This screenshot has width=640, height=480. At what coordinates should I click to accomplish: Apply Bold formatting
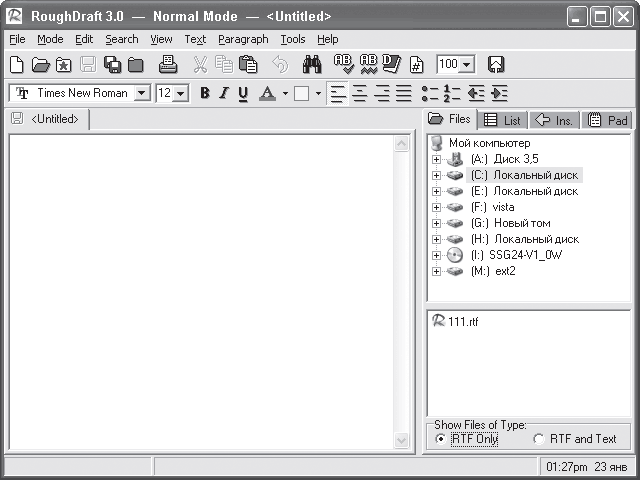(205, 93)
